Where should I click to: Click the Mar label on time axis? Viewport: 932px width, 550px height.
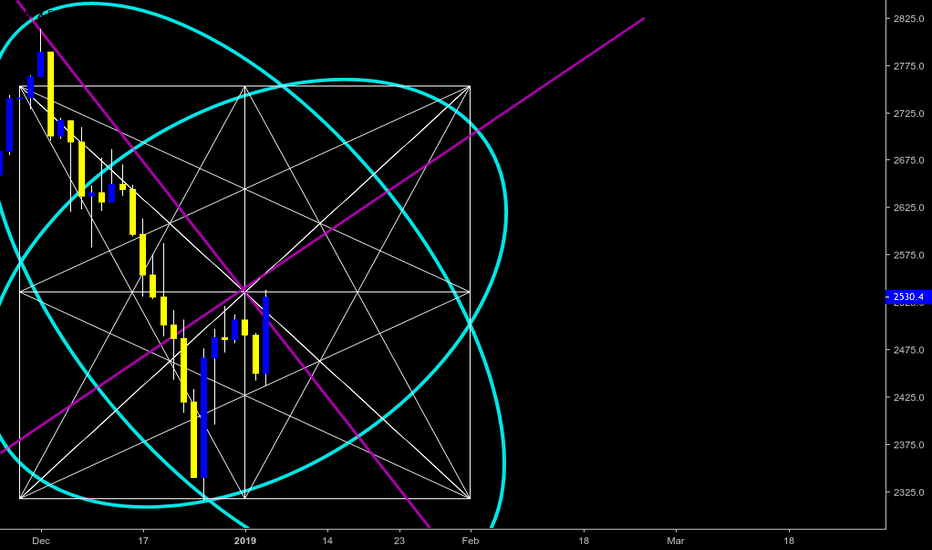click(676, 541)
